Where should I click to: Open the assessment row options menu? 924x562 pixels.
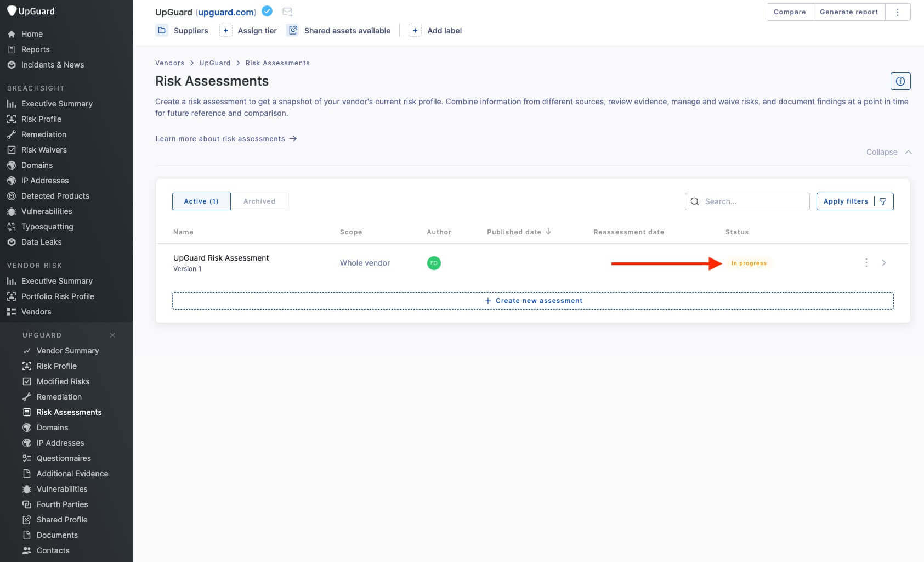click(x=866, y=263)
